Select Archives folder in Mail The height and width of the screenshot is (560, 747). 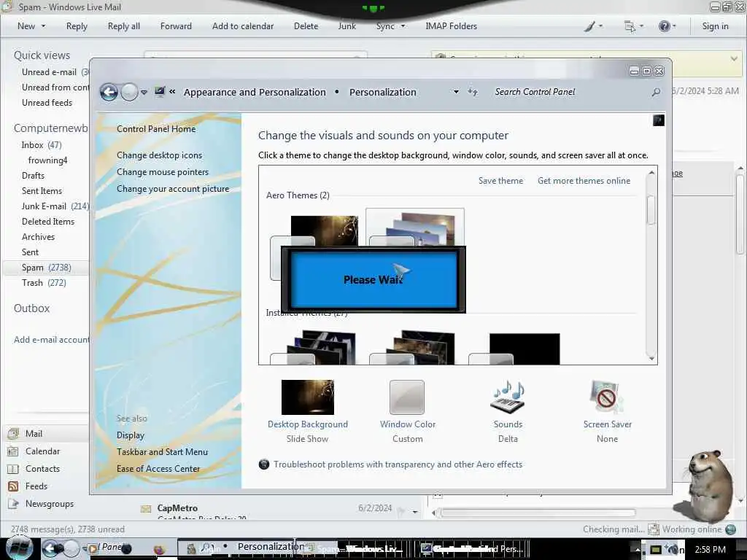click(x=38, y=237)
